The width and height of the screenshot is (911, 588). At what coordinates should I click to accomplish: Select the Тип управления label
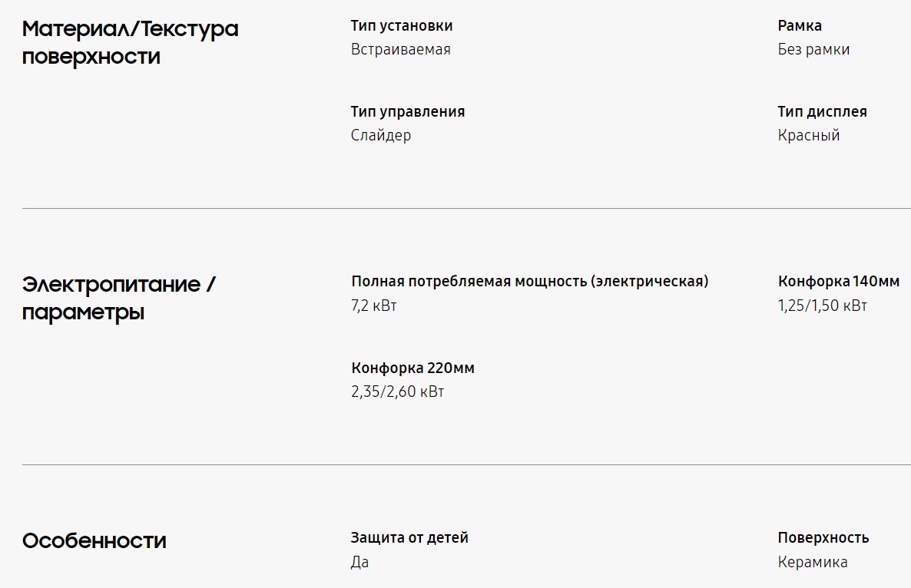point(408,111)
